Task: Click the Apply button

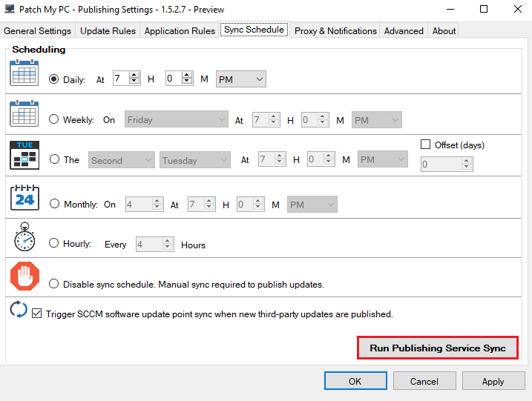Action: (493, 381)
